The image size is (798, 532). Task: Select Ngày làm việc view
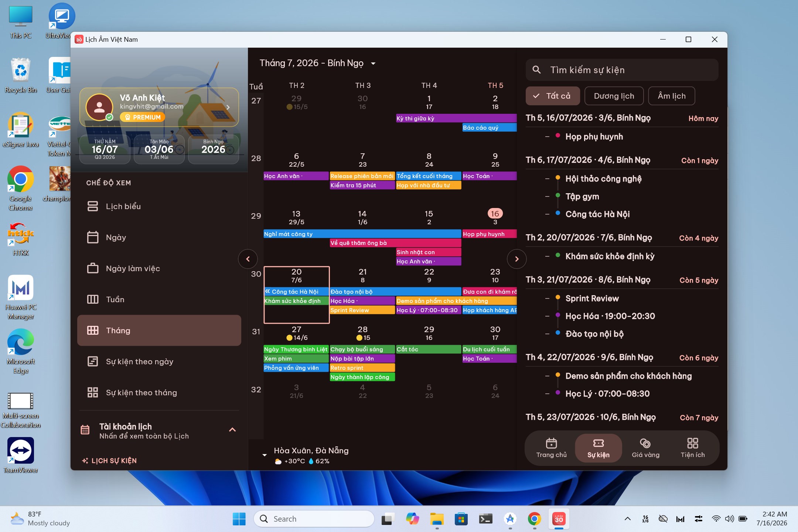[x=159, y=268]
